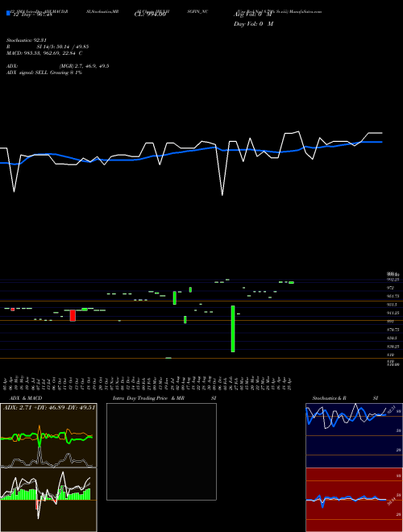Select the Stochastics: 92.31 reading
Viewport: 403px width, 532px height.
click(26, 40)
